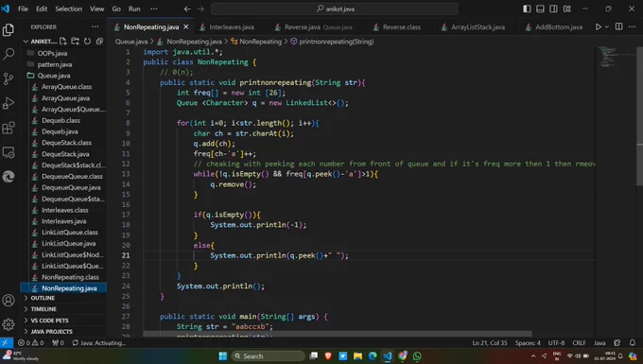
Task: Expand the JAVA PROJECTS section
Action: (x=63, y=331)
